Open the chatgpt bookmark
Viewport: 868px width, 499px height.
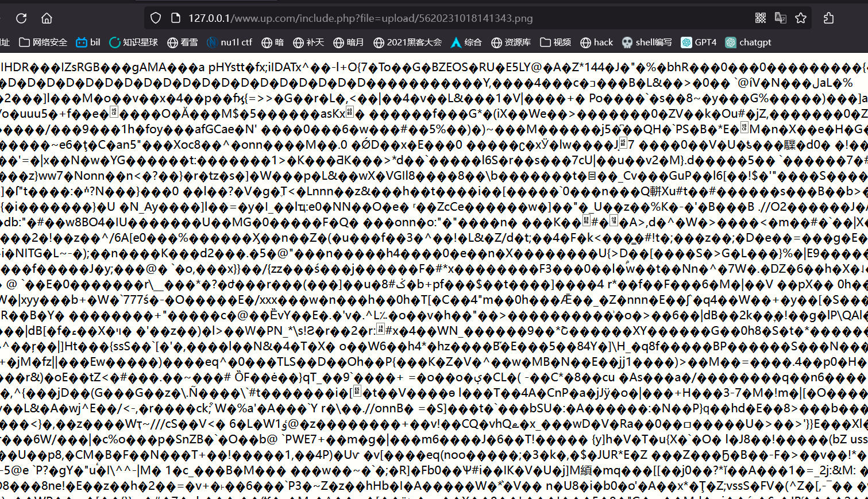point(748,42)
